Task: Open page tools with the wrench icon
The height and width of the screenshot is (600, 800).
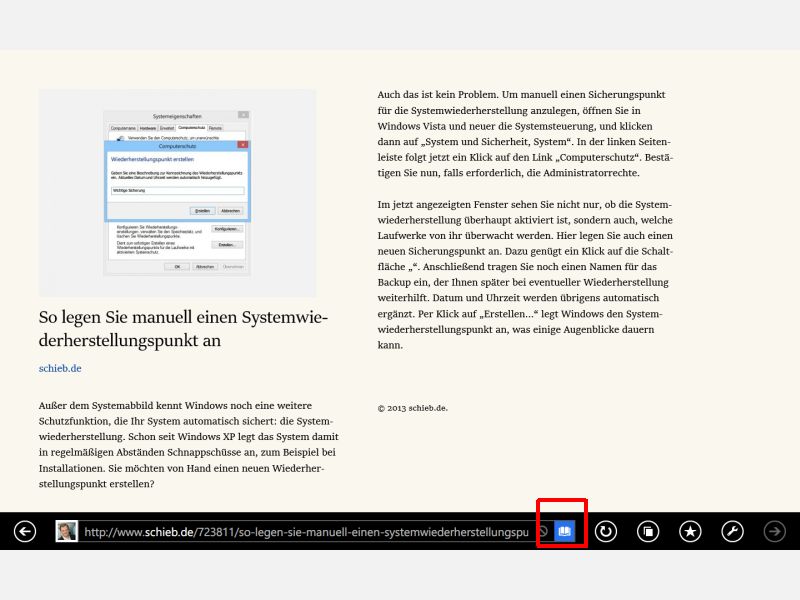Action: (732, 532)
